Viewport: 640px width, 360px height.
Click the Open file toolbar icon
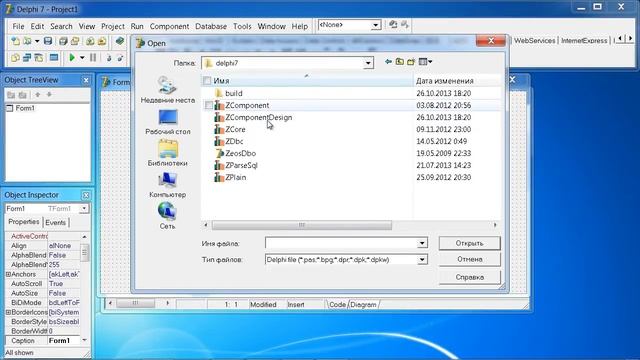27,41
